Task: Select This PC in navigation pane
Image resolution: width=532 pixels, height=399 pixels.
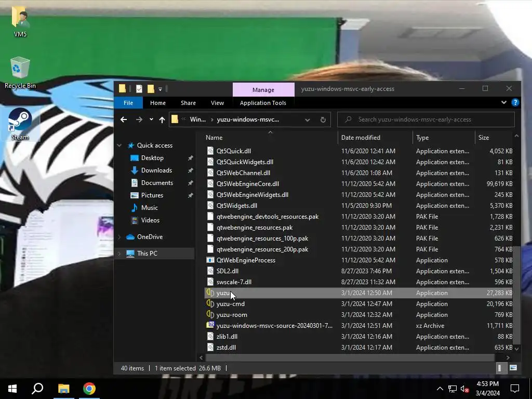Action: point(147,254)
